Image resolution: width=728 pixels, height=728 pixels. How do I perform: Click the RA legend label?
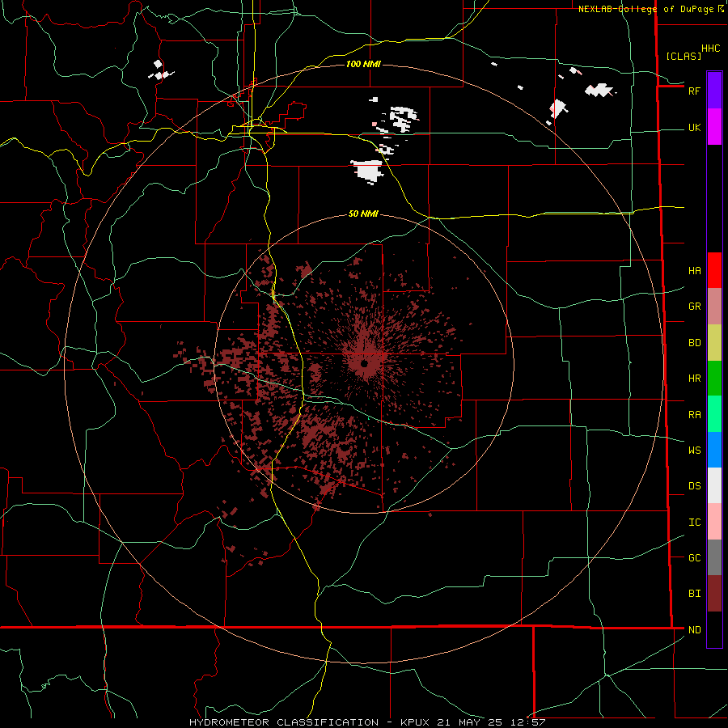[694, 415]
